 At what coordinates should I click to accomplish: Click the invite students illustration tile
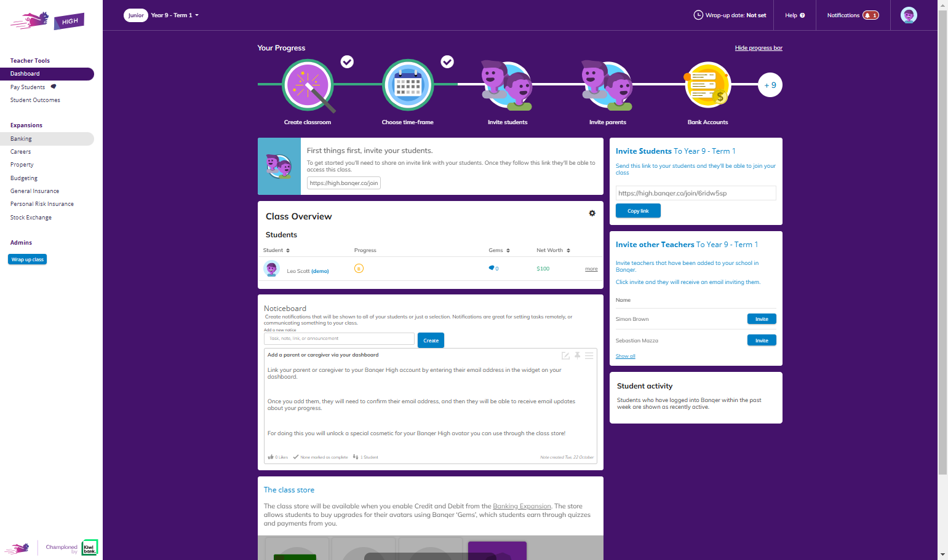click(x=279, y=166)
